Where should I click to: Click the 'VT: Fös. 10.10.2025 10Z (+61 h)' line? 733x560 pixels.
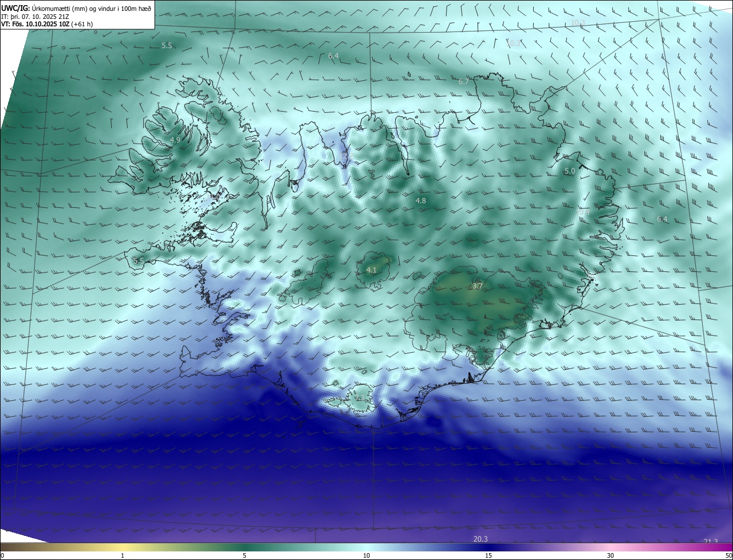coord(47,24)
